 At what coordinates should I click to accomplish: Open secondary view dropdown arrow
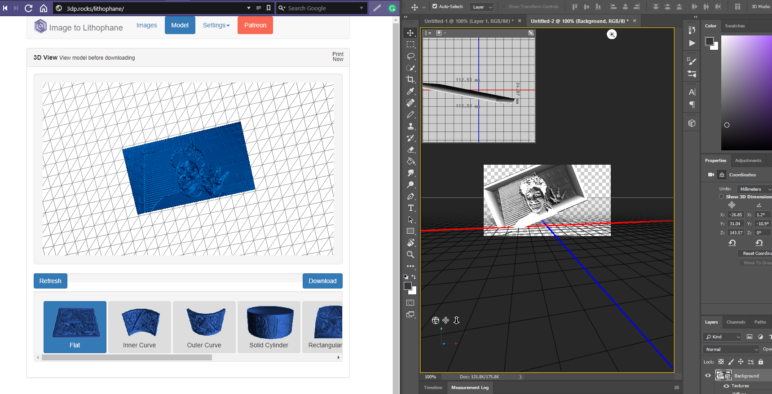pyautogui.click(x=445, y=33)
